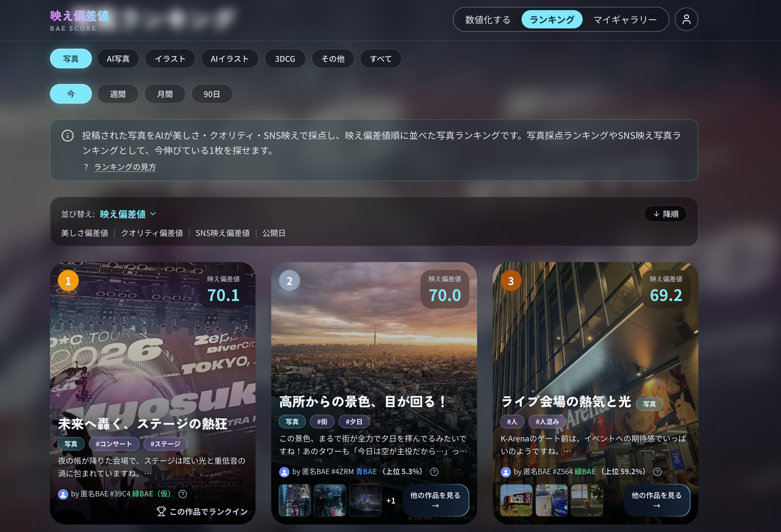Screen dimensions: 781x532
Task: Select the その他 category filter
Action: (333, 59)
